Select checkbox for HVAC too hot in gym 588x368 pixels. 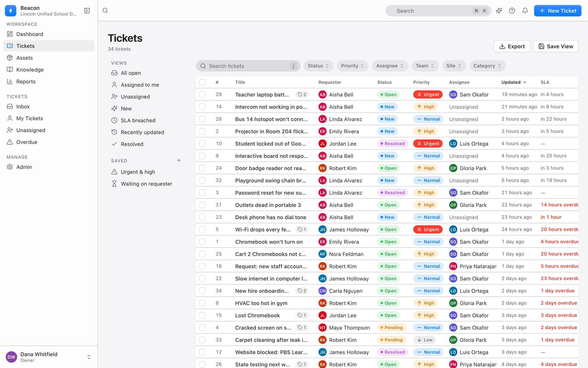pyautogui.click(x=202, y=303)
